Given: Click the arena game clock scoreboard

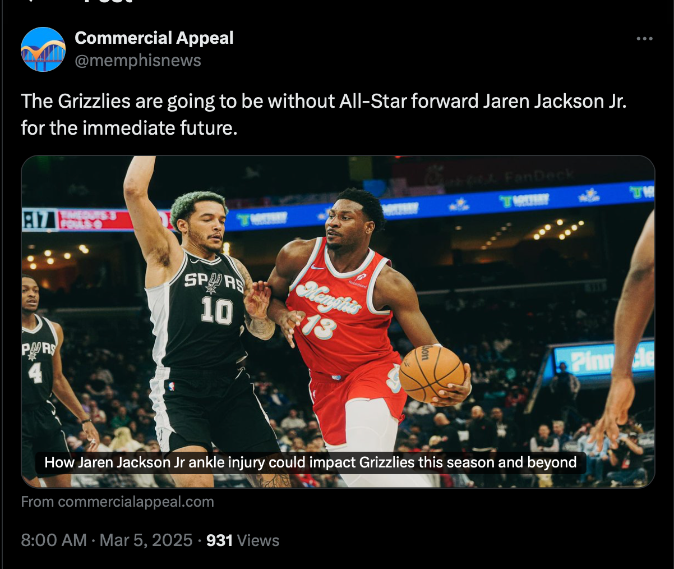Looking at the screenshot, I should pyautogui.click(x=40, y=220).
